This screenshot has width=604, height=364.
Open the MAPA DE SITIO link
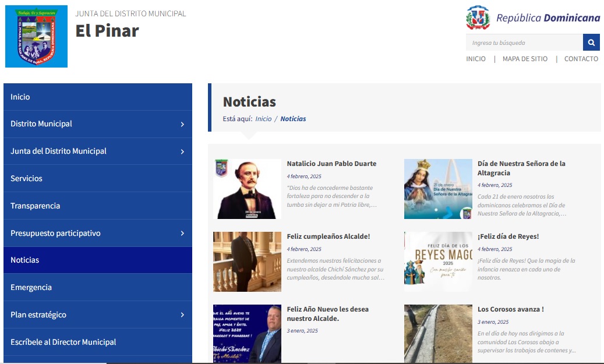525,59
